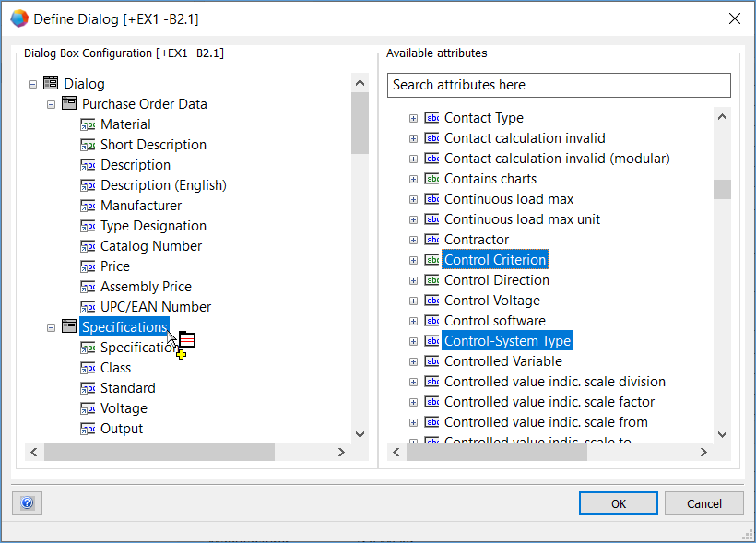
Task: Select Catalog Number in the tree
Action: pos(150,246)
